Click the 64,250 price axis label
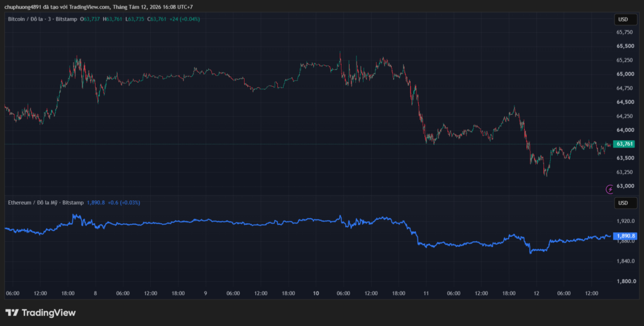The height and width of the screenshot is (326, 644). pyautogui.click(x=625, y=116)
